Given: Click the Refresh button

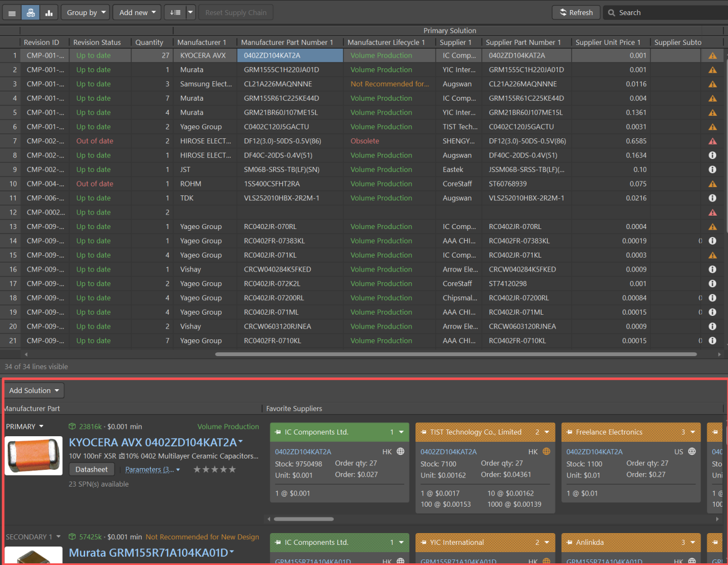Looking at the screenshot, I should click(x=576, y=12).
